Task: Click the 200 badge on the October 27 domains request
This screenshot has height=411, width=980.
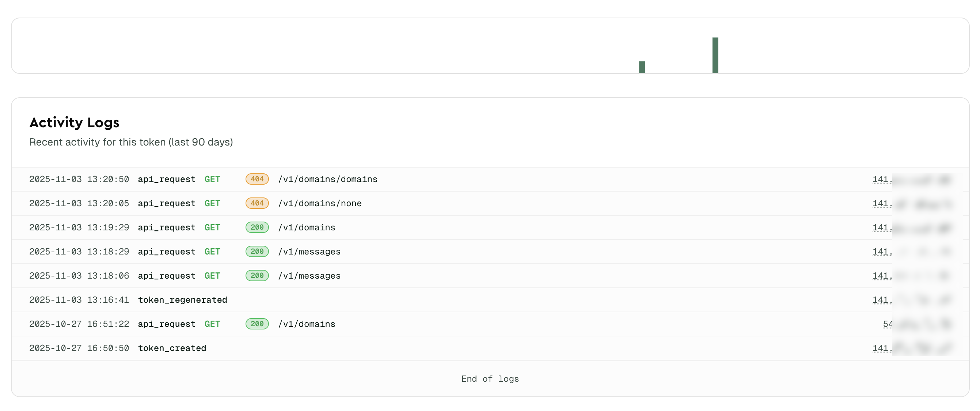Action: [257, 324]
